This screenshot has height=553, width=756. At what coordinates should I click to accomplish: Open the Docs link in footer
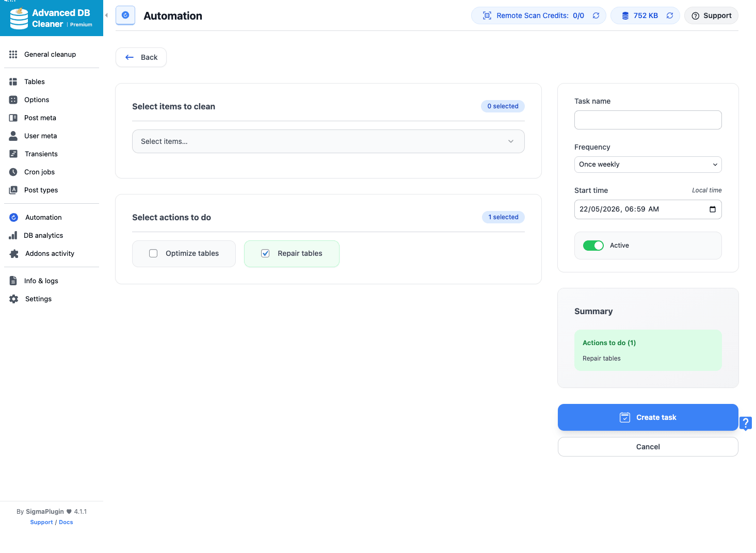point(66,522)
